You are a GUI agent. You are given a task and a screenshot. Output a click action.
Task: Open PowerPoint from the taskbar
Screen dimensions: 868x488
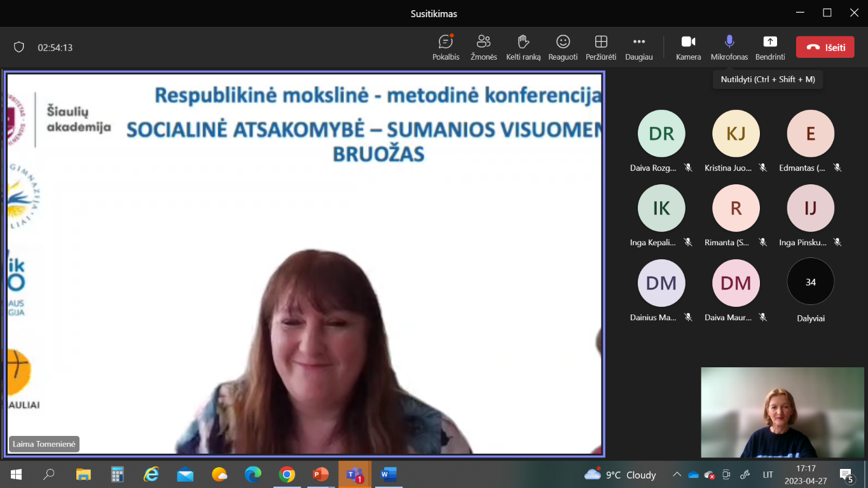[x=320, y=475]
